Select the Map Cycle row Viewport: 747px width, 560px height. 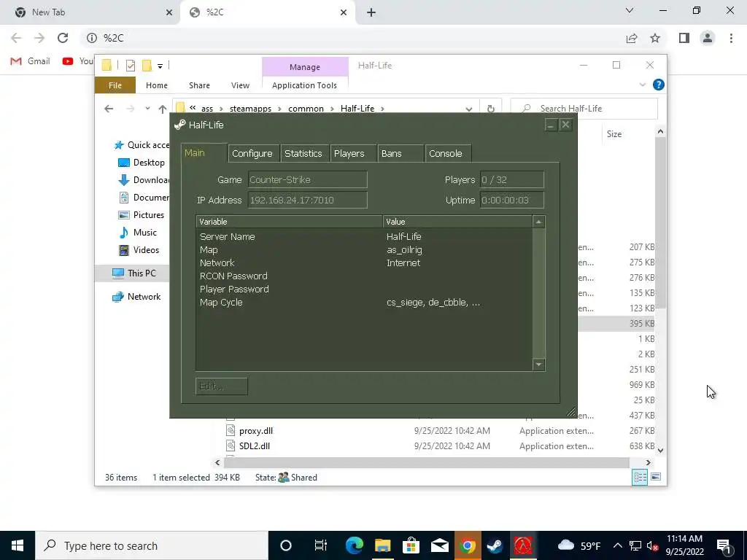point(364,303)
